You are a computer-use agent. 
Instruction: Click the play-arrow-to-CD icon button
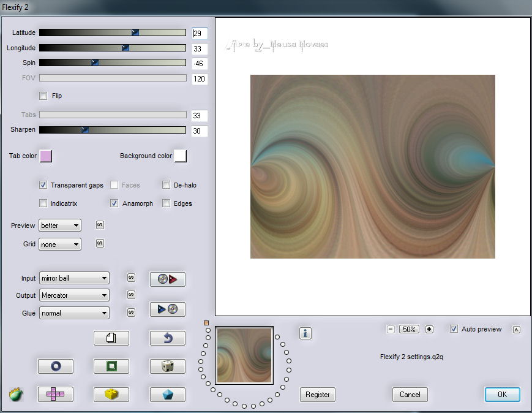pos(168,309)
